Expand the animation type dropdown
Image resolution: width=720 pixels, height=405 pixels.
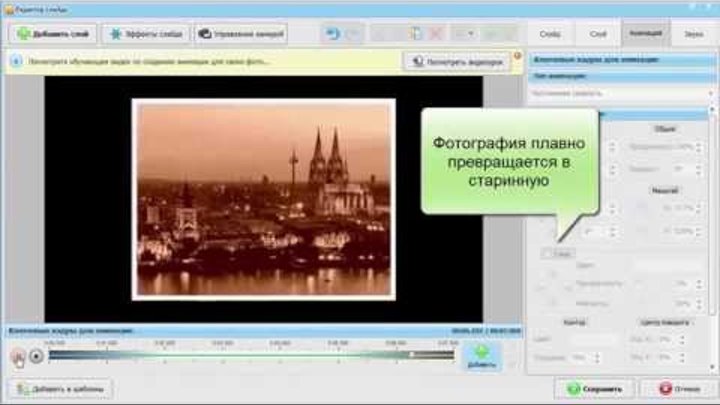[x=620, y=93]
